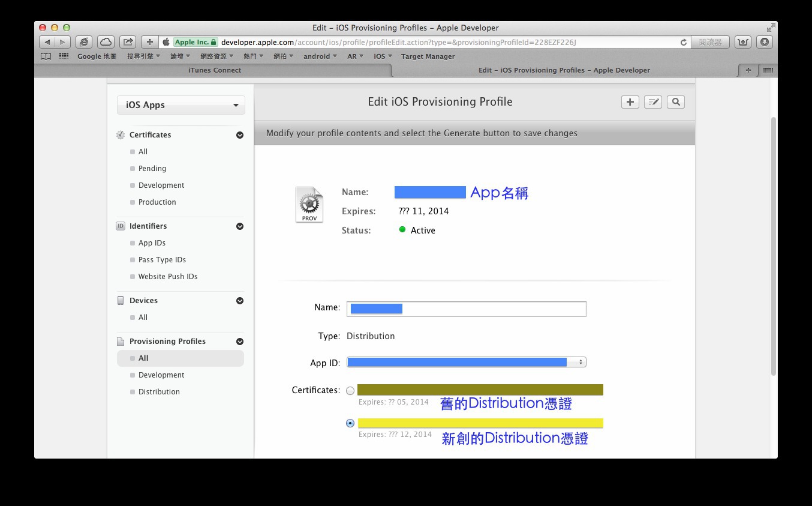Show all tabs overview icon
This screenshot has width=812, height=506.
pyautogui.click(x=768, y=70)
